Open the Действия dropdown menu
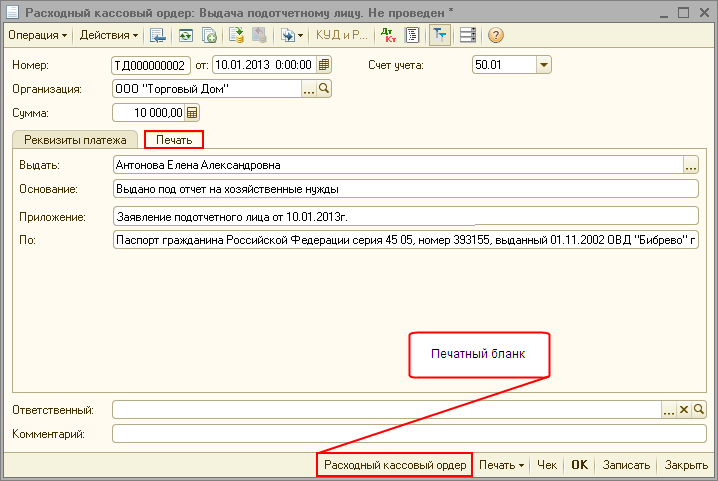 pos(109,35)
